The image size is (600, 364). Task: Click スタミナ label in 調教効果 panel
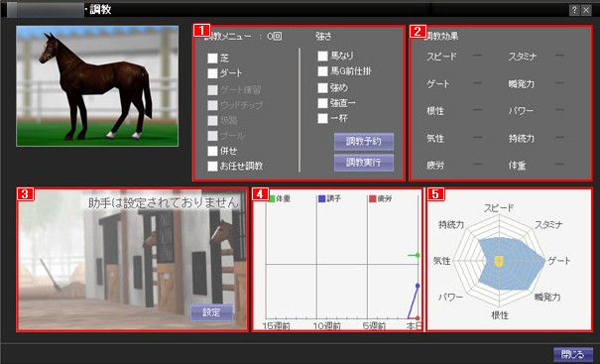523,57
